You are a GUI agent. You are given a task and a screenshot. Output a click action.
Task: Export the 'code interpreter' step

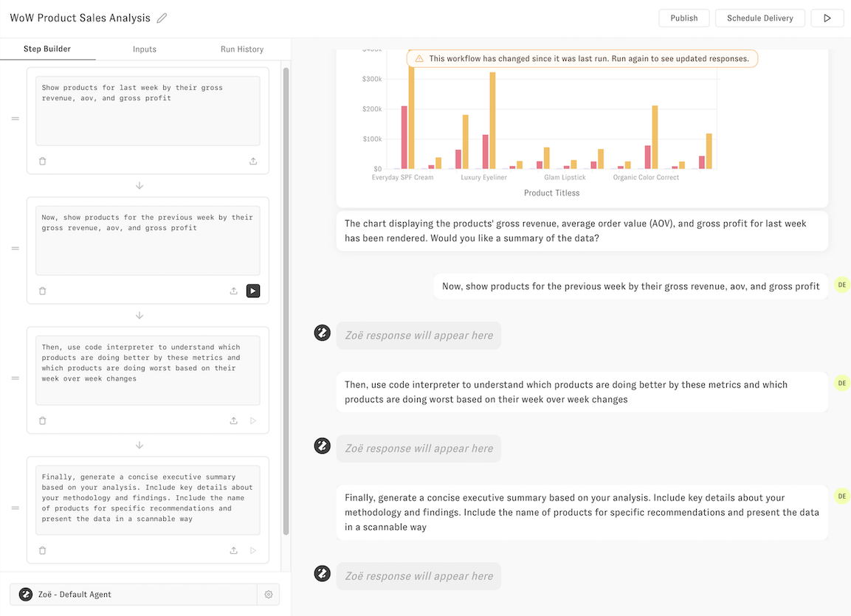click(233, 421)
